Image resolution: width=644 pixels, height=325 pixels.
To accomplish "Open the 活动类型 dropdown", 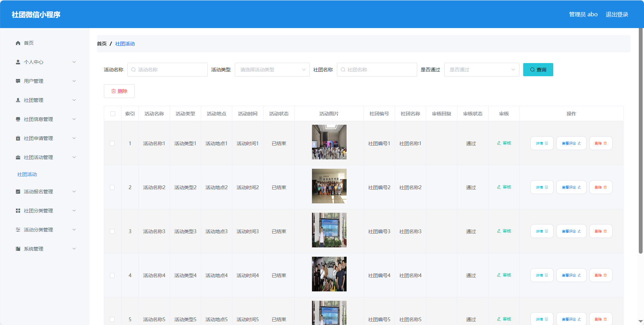I will [272, 70].
